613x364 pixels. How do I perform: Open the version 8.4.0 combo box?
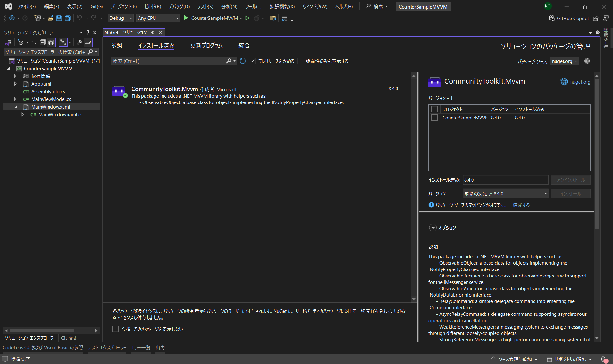point(505,193)
